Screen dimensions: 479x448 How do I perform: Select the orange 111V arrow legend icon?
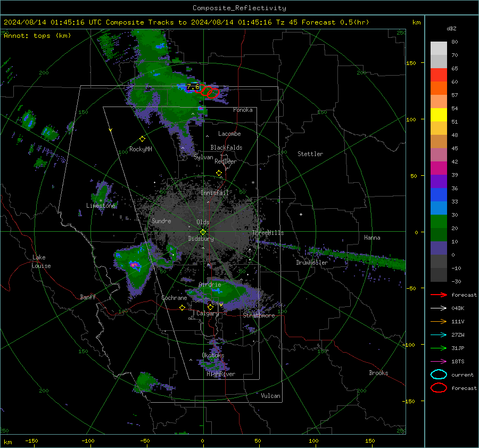point(439,321)
